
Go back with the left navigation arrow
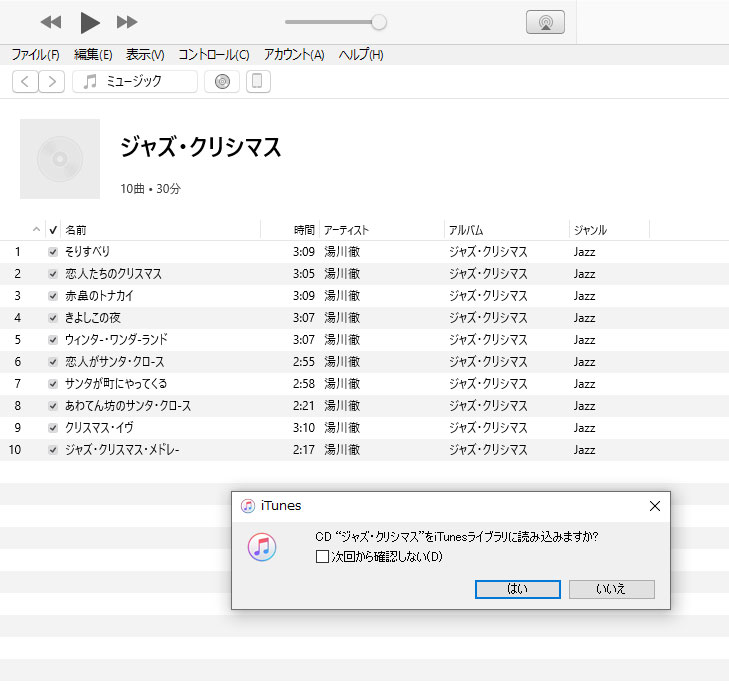[25, 81]
